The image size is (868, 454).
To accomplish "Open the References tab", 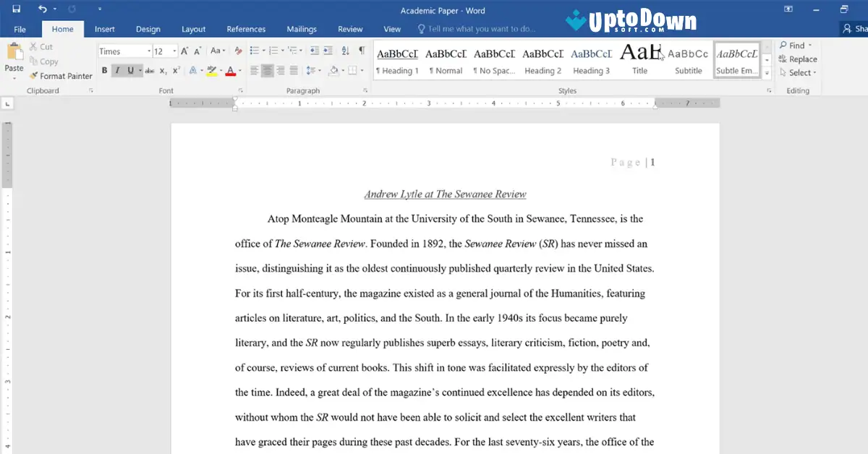I will point(246,29).
